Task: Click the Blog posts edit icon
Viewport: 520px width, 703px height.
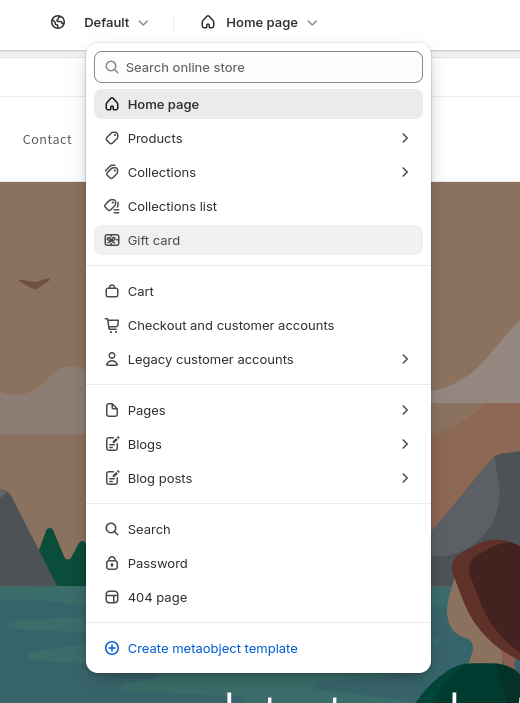Action: click(x=112, y=478)
